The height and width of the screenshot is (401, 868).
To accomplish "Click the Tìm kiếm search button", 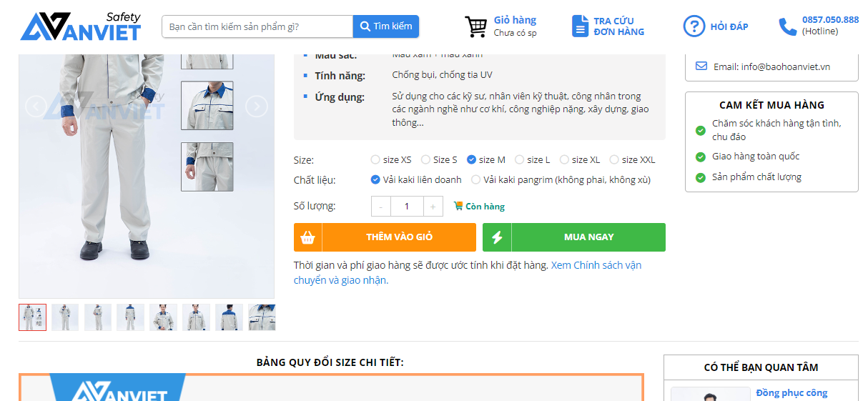I will (x=386, y=26).
